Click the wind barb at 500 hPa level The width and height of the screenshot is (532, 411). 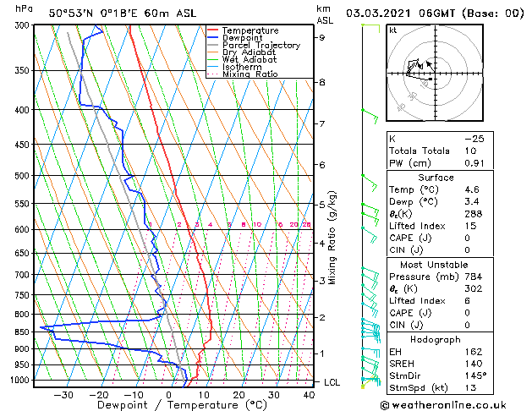[x=370, y=184]
